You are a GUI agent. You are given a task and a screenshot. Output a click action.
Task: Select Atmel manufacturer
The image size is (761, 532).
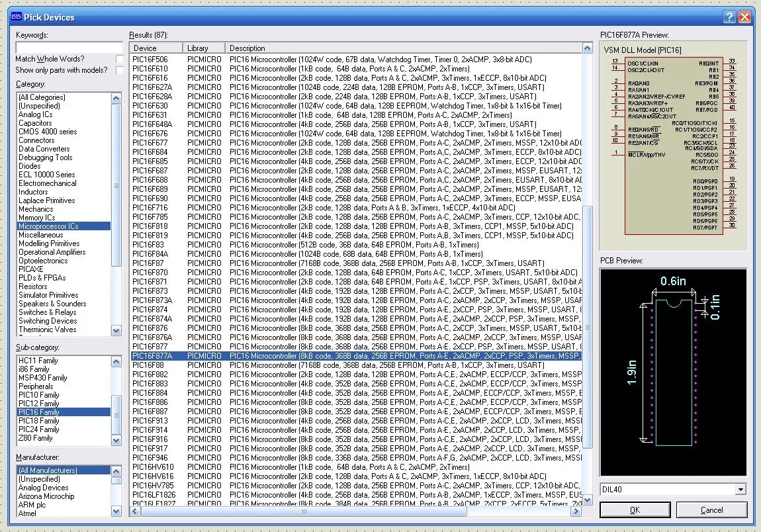[64, 513]
